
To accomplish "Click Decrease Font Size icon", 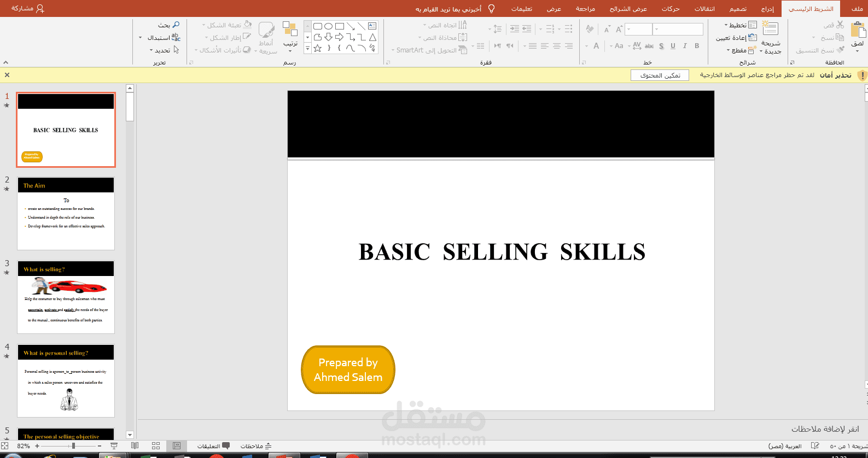I will tap(607, 29).
